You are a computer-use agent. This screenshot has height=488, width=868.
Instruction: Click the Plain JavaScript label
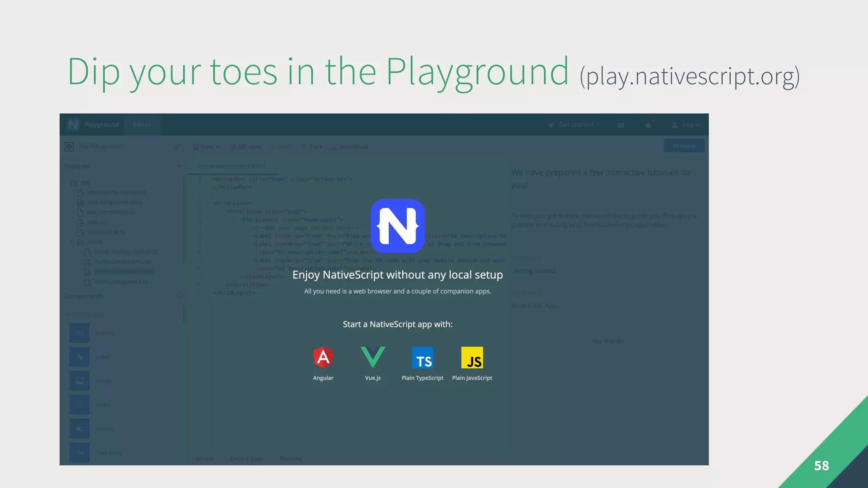point(472,378)
